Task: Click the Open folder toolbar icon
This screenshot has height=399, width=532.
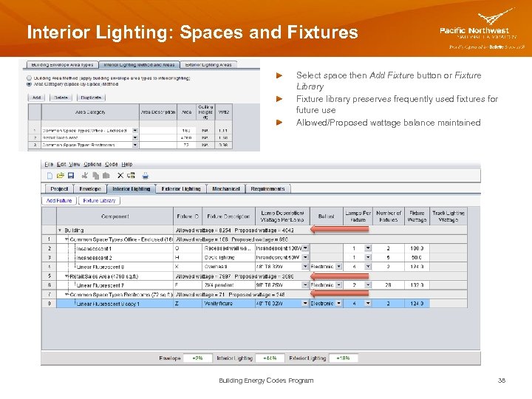Action: [61, 175]
